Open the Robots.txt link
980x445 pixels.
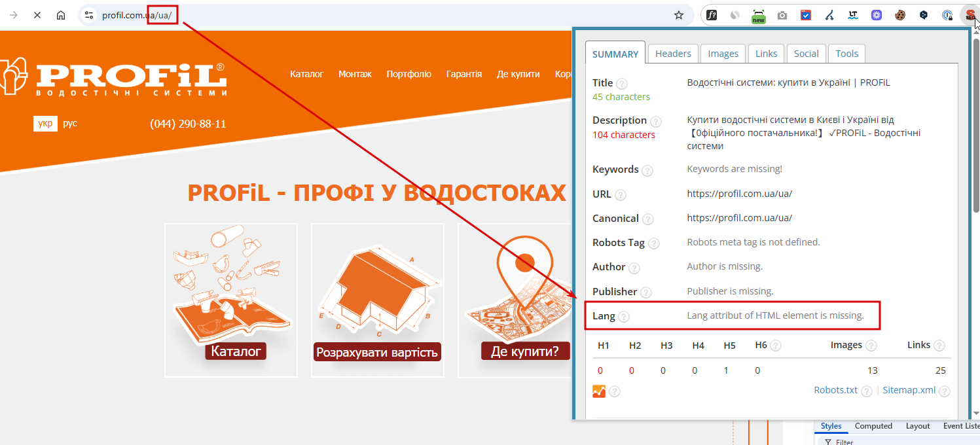tap(835, 390)
